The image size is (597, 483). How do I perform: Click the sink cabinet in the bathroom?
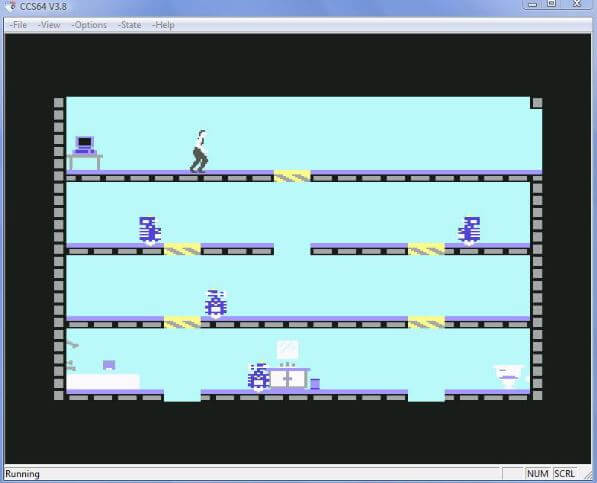tap(288, 378)
